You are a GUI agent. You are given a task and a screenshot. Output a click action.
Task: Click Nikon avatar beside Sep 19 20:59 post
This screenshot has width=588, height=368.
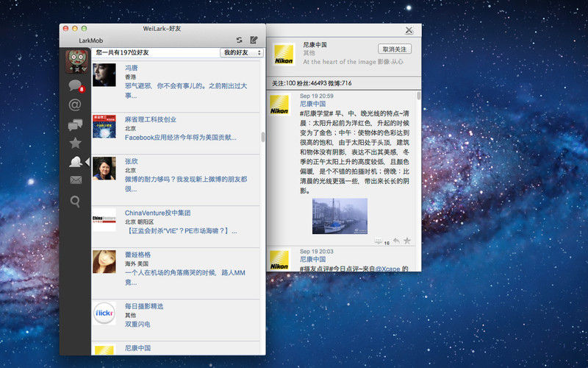279,104
